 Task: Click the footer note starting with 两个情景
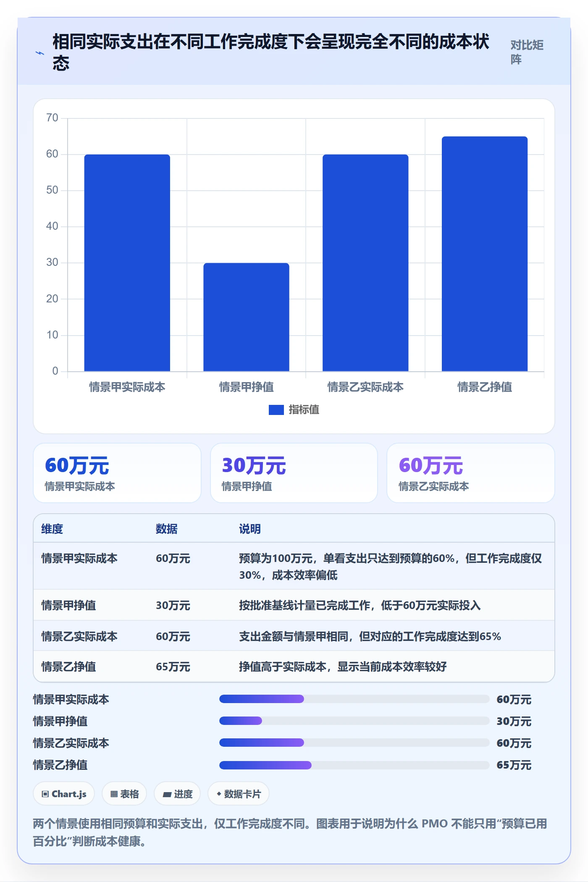290,832
